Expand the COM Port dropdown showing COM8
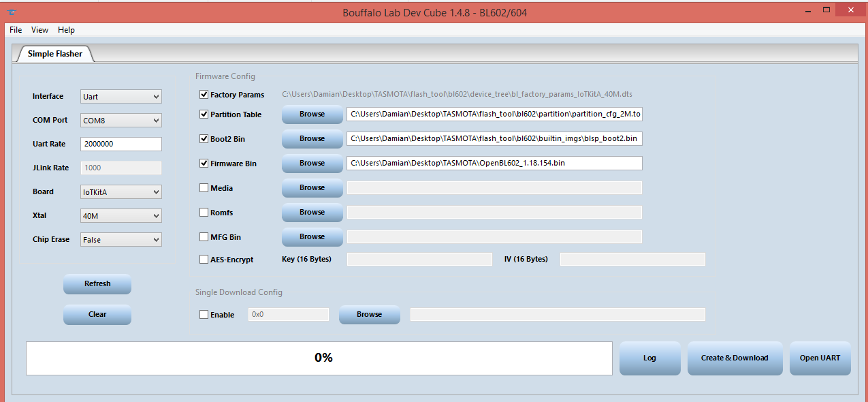Screen dimensions: 868x402 tap(121, 121)
